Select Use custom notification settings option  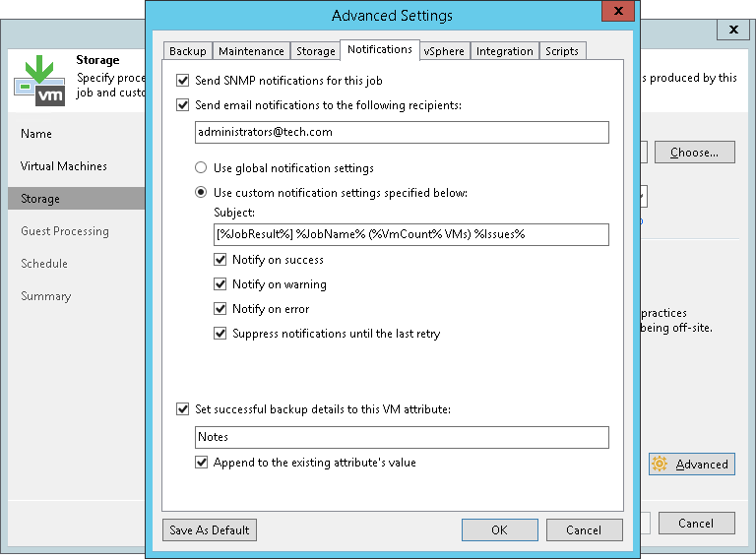point(202,193)
